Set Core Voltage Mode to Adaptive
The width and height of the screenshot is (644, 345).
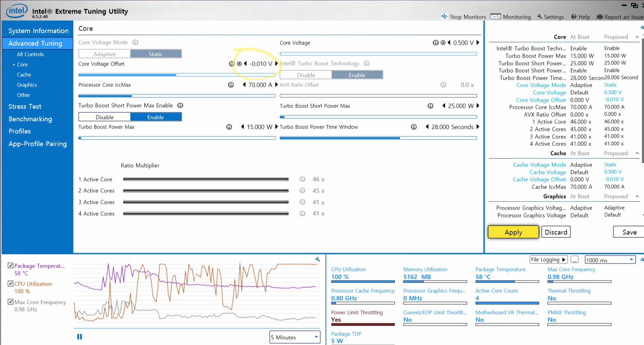tap(105, 54)
